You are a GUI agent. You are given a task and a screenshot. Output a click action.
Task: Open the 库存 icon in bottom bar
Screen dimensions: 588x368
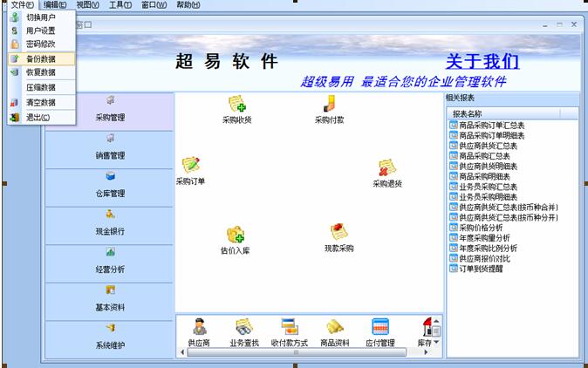pyautogui.click(x=427, y=327)
